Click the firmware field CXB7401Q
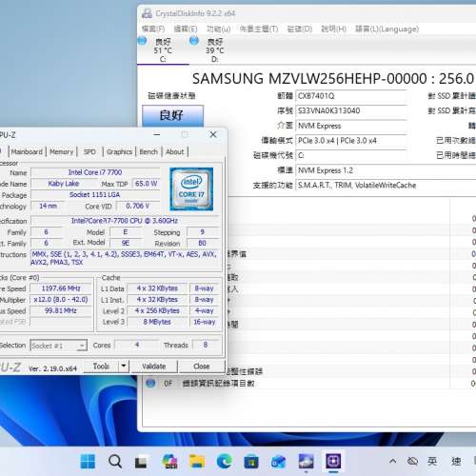Image resolution: width=476 pixels, height=476 pixels. point(351,96)
